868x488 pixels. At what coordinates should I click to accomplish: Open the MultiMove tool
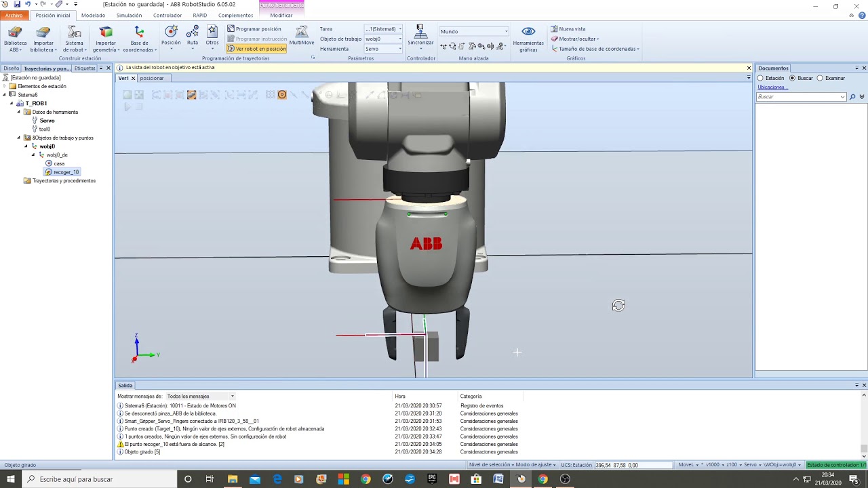click(x=302, y=37)
